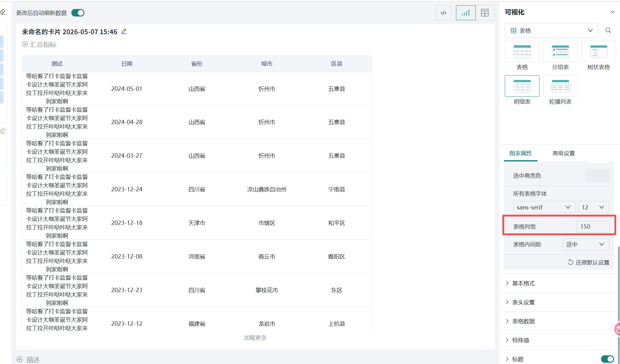The height and width of the screenshot is (364, 620).
Task: Switch to table grid view icon
Action: tap(485, 13)
